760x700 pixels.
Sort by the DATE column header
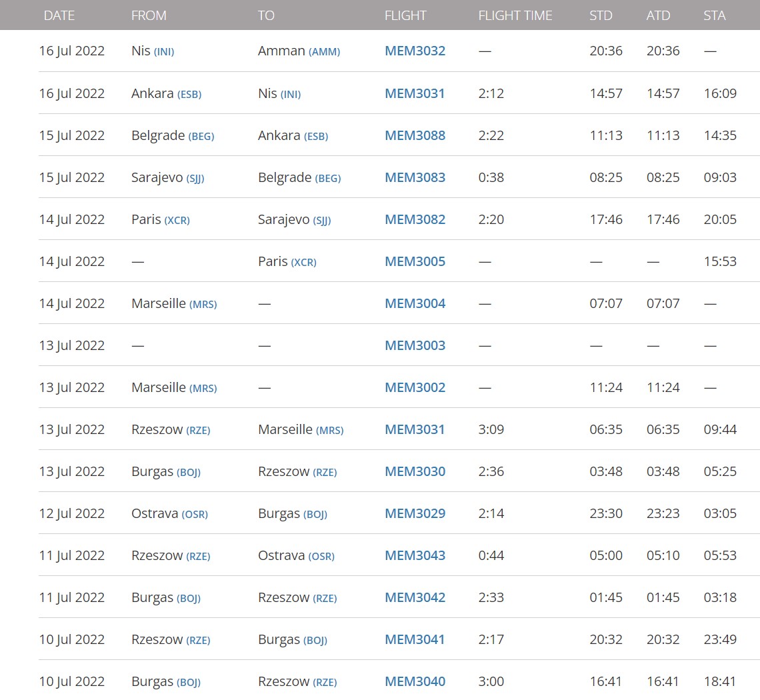(59, 15)
